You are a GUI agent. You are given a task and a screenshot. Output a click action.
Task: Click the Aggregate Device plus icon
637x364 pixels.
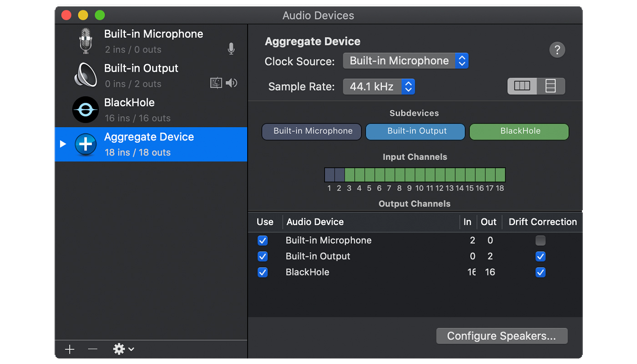tap(86, 144)
